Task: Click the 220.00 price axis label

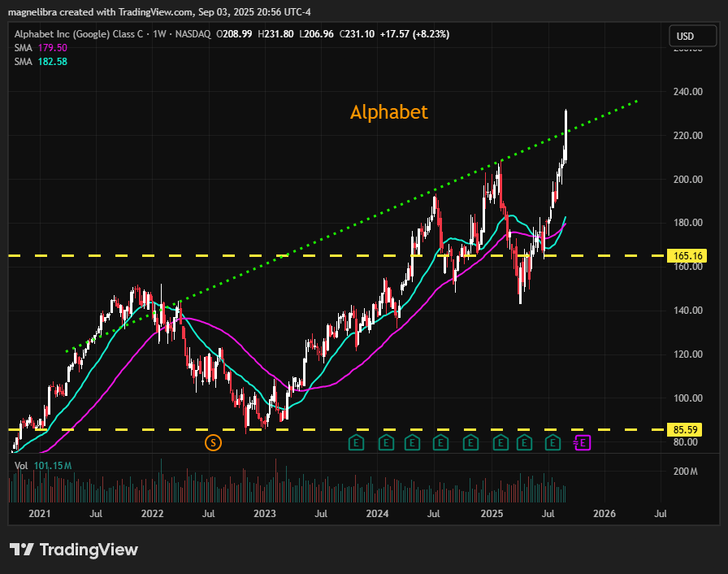Action: (688, 136)
